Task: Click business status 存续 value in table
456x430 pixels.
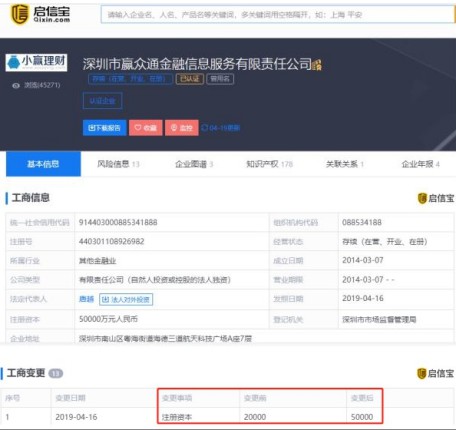Action: click(385, 241)
